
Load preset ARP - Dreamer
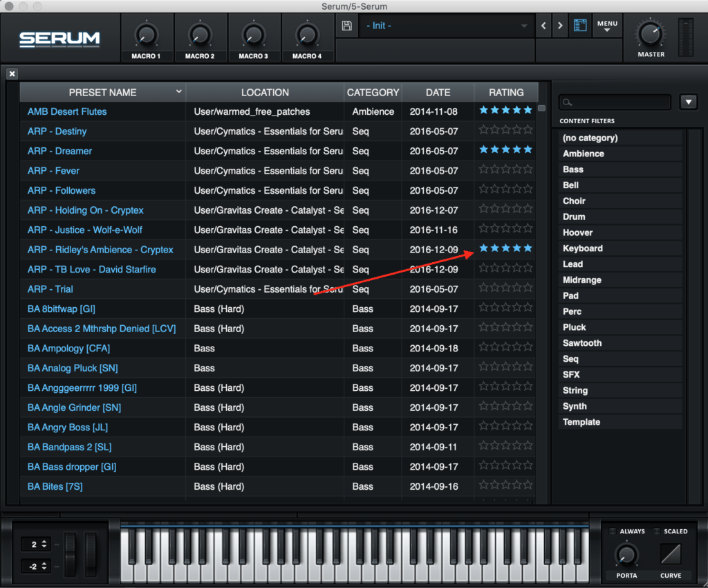[x=59, y=151]
